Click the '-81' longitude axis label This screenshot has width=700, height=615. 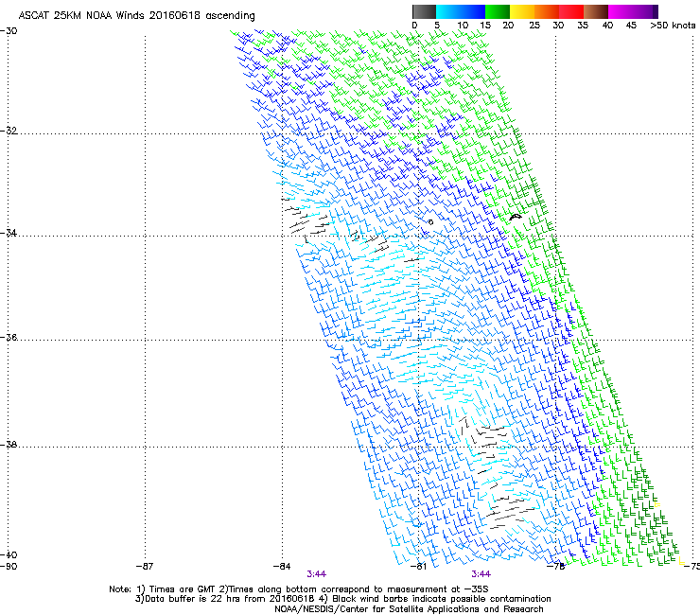[418, 567]
